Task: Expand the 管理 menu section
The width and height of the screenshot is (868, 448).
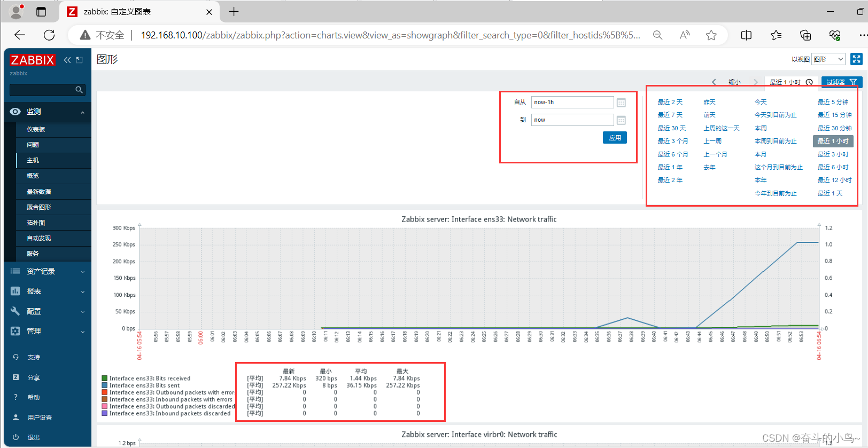Action: click(x=48, y=331)
